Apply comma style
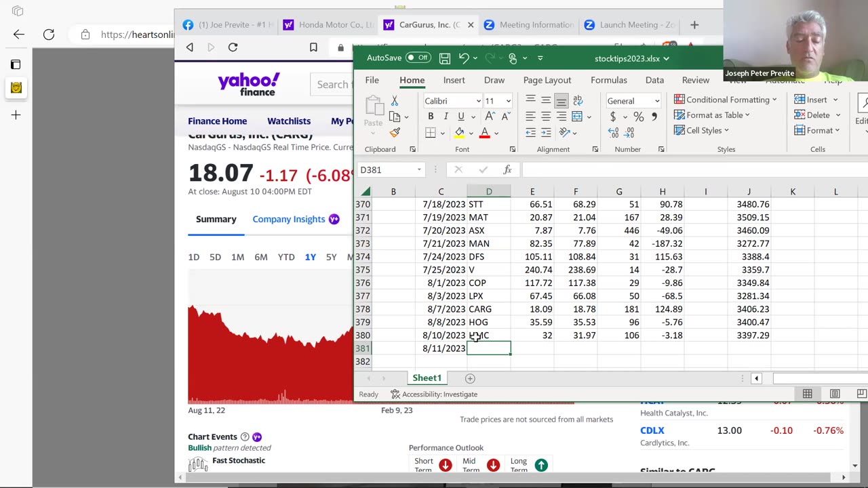Image resolution: width=868 pixels, height=488 pixels. coord(654,117)
